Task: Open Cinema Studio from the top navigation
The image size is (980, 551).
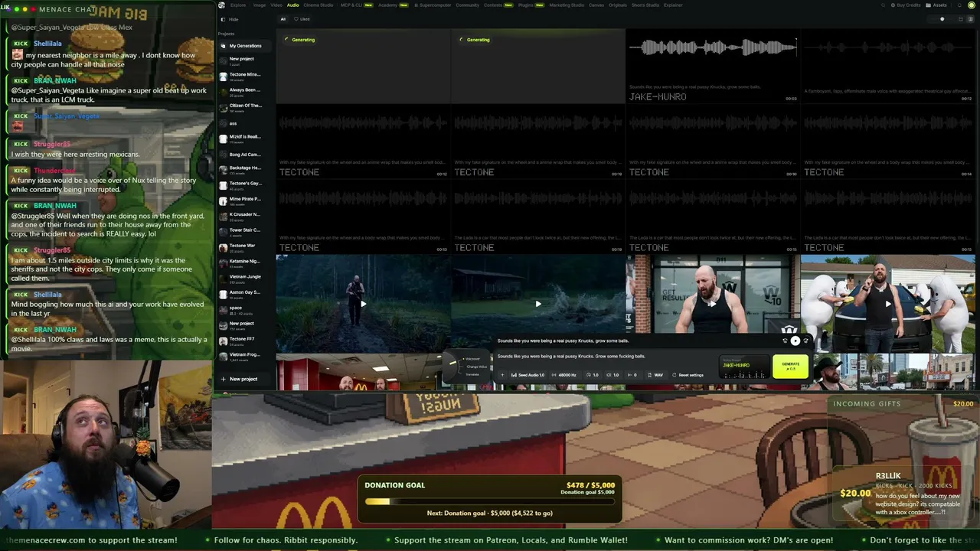Action: click(x=318, y=5)
